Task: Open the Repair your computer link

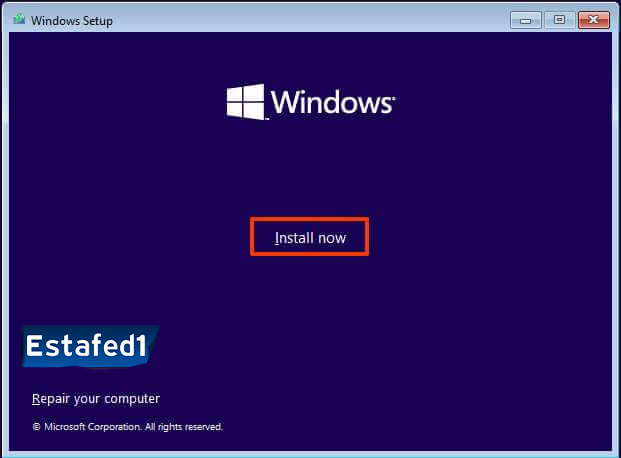Action: [x=95, y=399]
